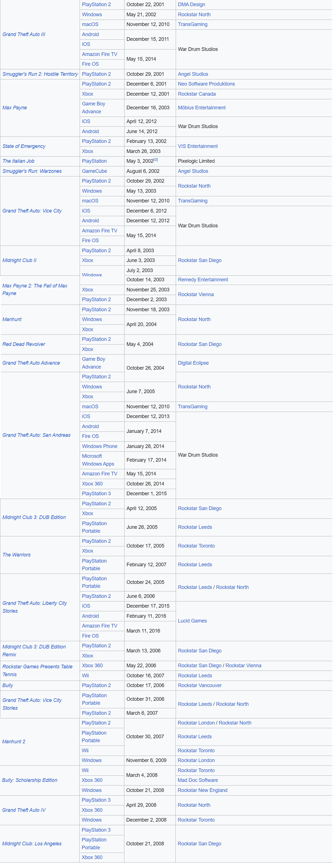Viewport: 333px width, 868px height.
Task: Open the State of Emergency link
Action: click(x=23, y=146)
